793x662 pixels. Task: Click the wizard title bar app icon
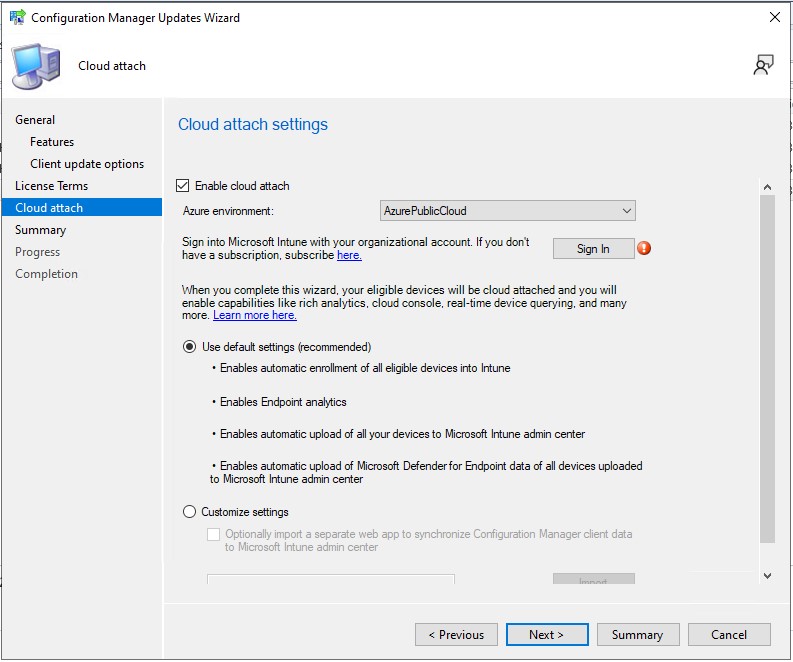coord(17,17)
